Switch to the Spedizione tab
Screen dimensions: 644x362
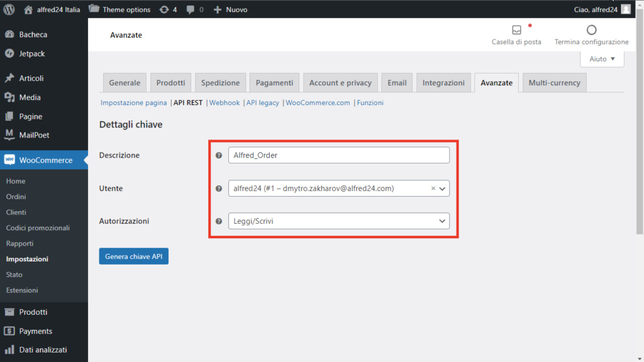coord(220,83)
